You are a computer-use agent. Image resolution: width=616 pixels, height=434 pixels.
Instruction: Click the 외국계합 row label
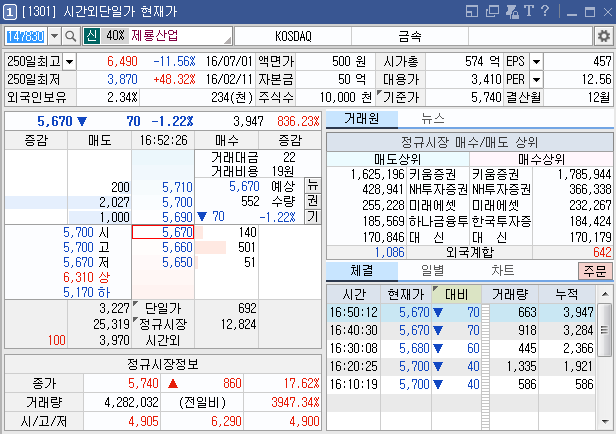point(469,252)
